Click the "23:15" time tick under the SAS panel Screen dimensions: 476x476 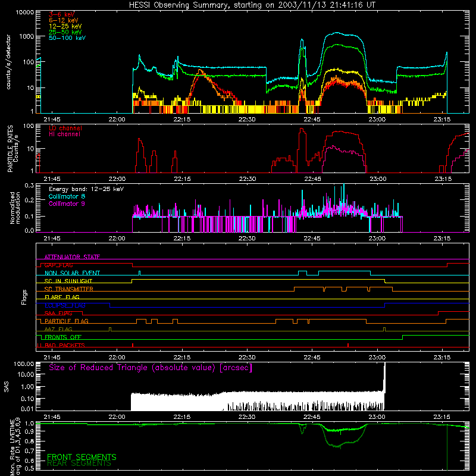coord(442,417)
